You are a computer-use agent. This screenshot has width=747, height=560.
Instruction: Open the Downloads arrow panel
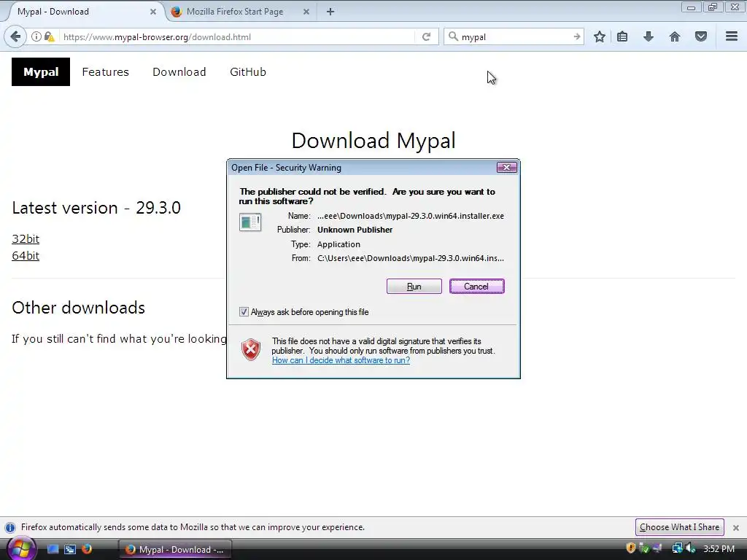[649, 36]
